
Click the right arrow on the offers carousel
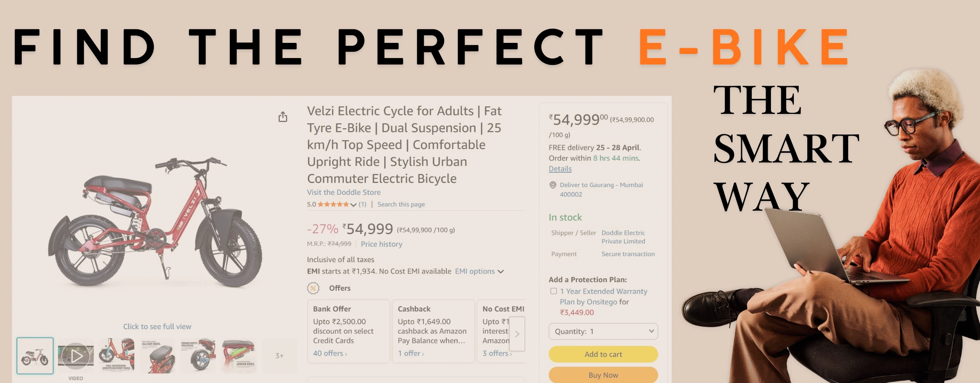517,334
